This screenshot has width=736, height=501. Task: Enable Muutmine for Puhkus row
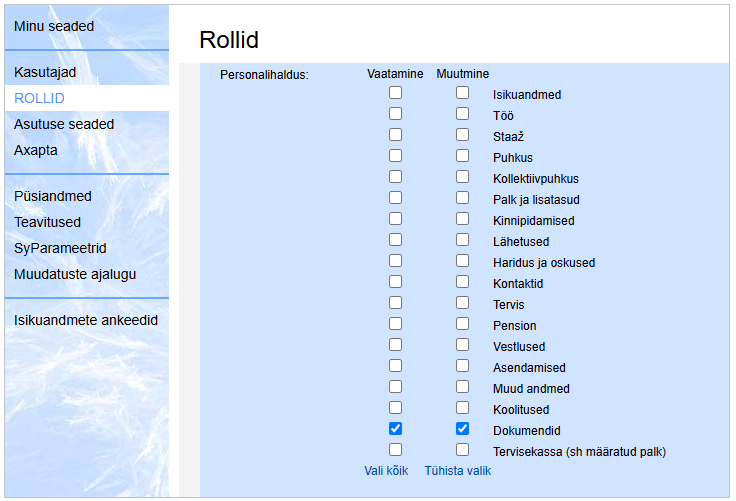click(x=463, y=156)
